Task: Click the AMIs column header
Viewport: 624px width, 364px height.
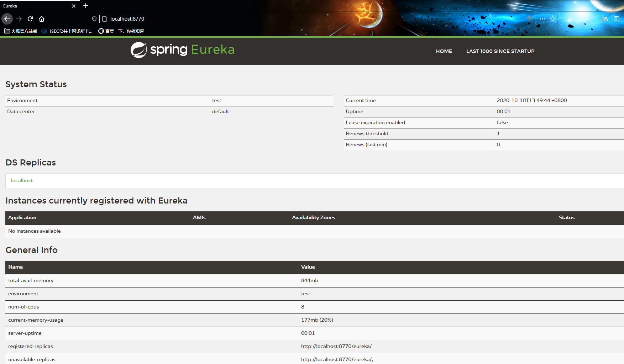Action: [199, 217]
